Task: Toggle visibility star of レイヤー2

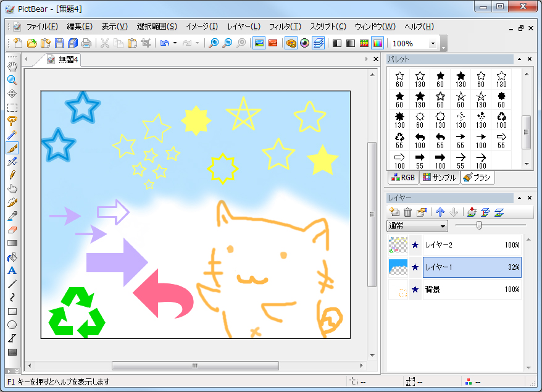Action: (415, 245)
